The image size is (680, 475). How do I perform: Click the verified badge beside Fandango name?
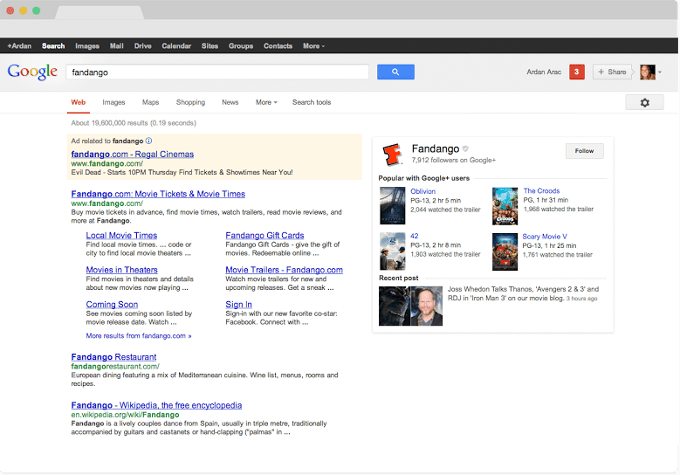click(x=465, y=149)
